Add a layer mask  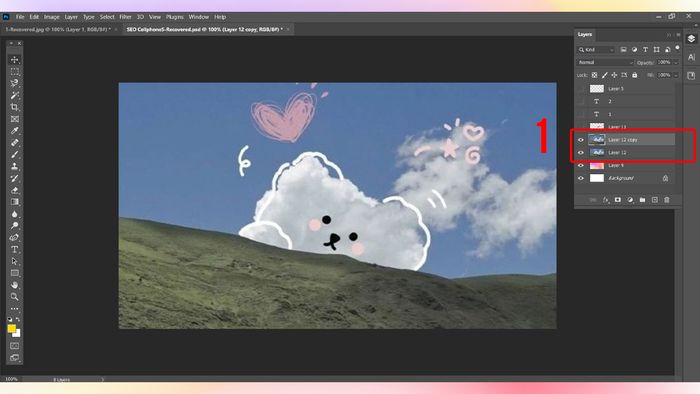(618, 200)
